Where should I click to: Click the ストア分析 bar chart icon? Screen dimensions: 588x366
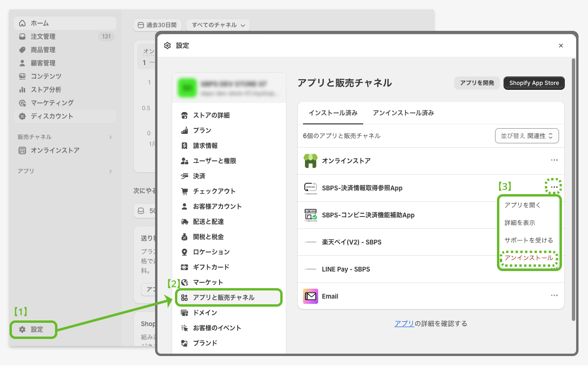tap(22, 90)
